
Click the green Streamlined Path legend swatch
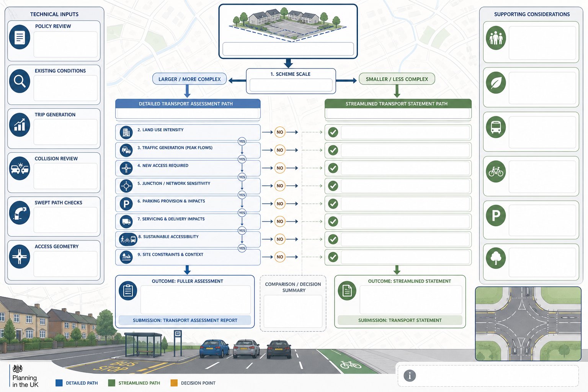[x=112, y=383]
